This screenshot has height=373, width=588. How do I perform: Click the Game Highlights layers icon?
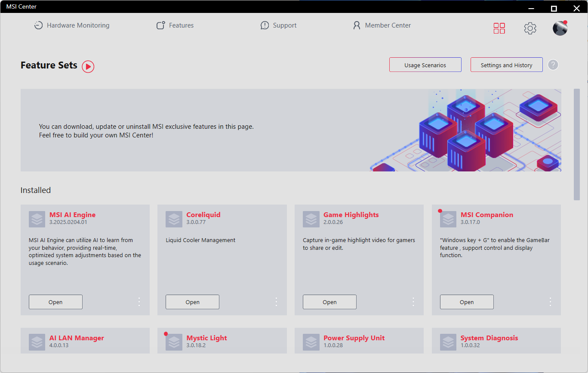tap(311, 219)
